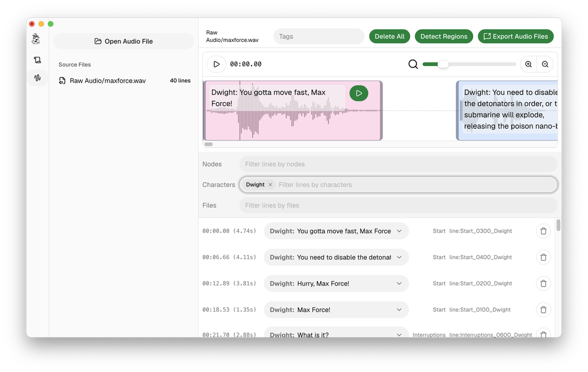Click line:Start_0400_Dwight label
The image size is (588, 372).
pos(481,257)
